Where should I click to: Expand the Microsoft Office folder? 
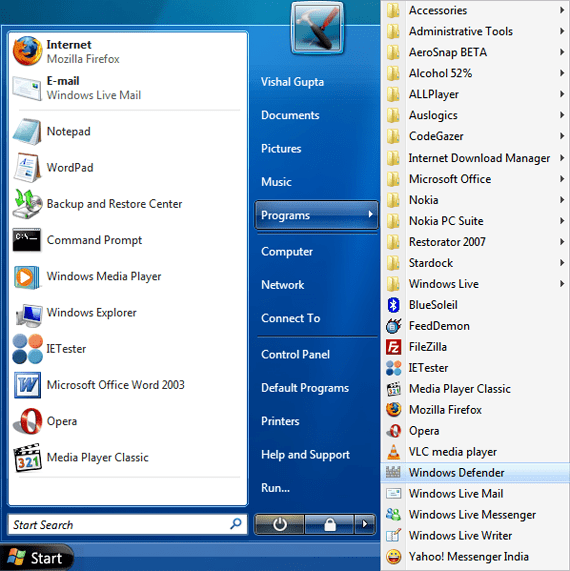[x=475, y=179]
